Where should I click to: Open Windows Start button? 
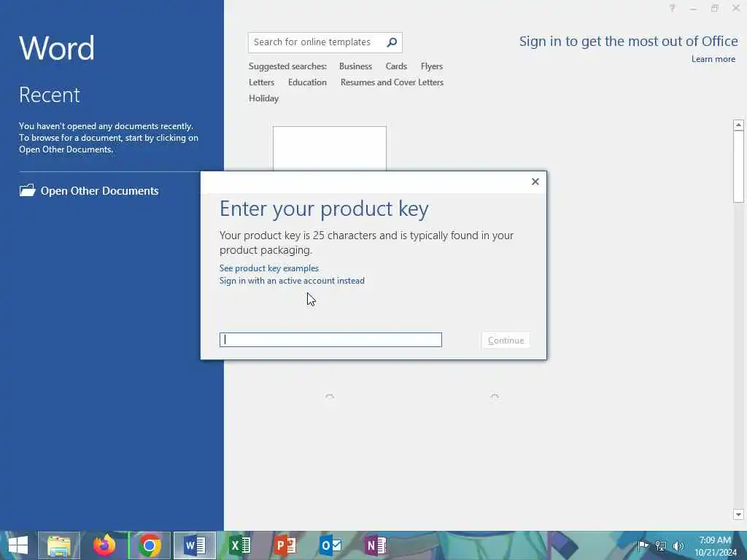pos(18,545)
